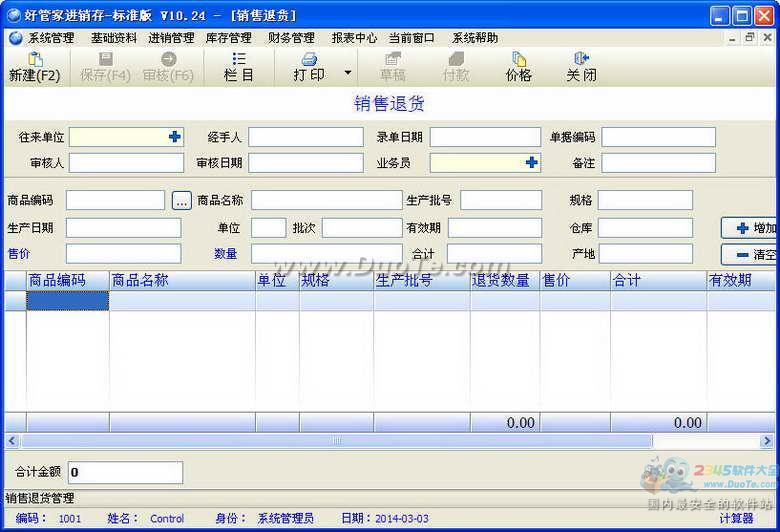
Task: Click the 清空 clear button
Action: click(x=749, y=254)
